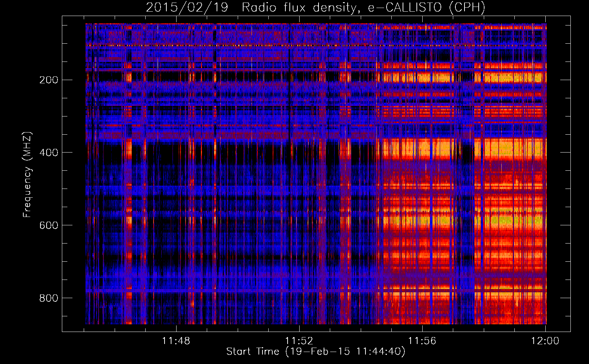Click the 11:56 time tick label

[422, 341]
